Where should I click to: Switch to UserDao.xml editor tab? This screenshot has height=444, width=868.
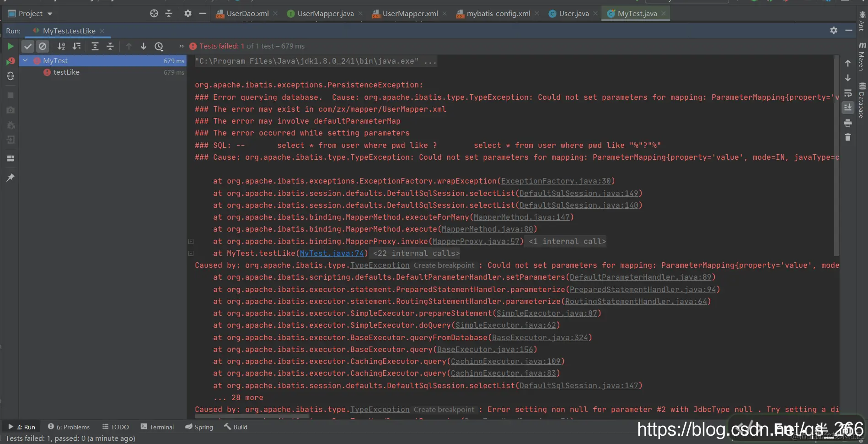pyautogui.click(x=247, y=14)
